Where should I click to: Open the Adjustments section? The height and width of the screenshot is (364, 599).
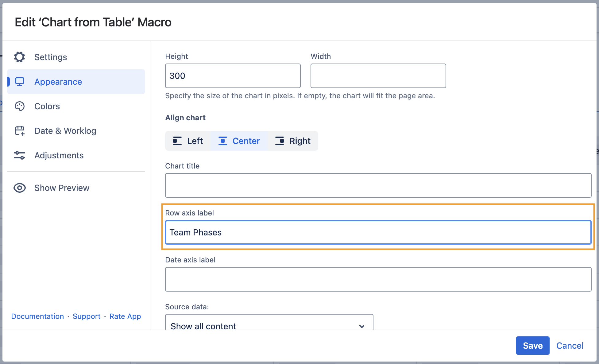point(59,155)
